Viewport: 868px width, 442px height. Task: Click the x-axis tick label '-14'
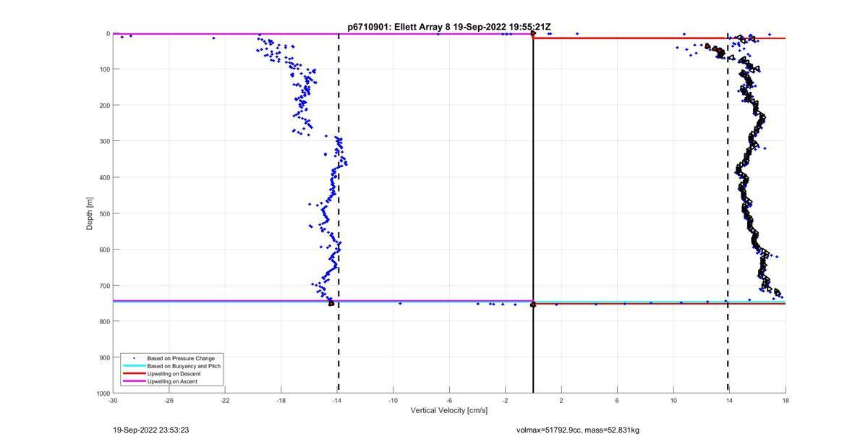337,400
